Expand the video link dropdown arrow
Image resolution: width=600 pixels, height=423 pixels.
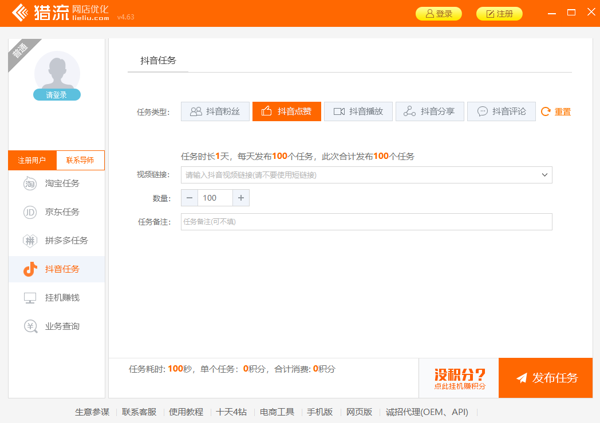544,175
